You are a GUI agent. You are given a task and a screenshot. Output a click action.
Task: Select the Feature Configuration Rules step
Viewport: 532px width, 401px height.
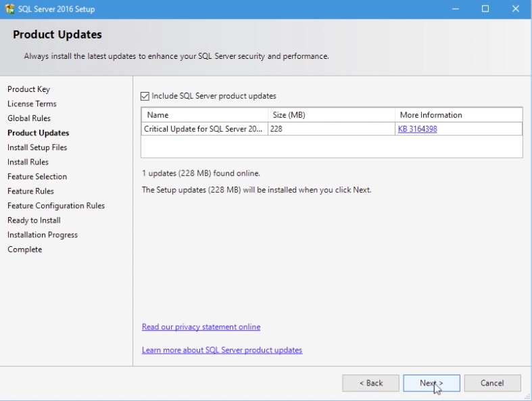point(56,206)
